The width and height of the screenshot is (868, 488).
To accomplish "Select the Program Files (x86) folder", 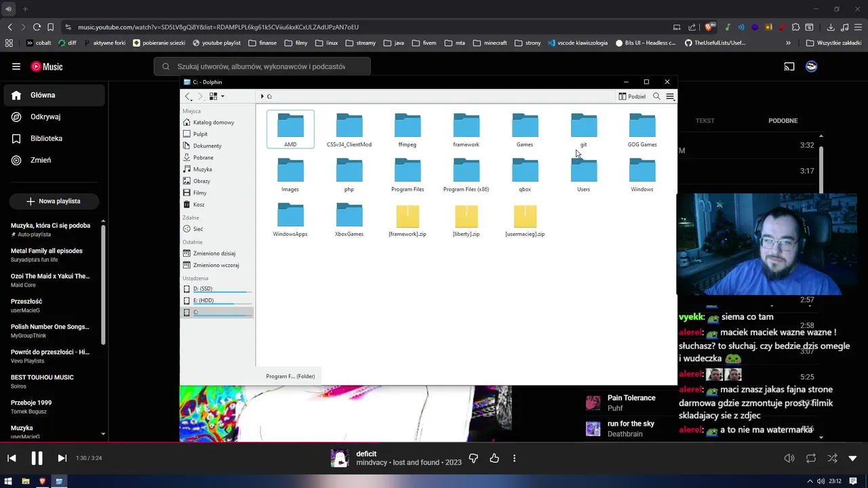I will (x=466, y=174).
